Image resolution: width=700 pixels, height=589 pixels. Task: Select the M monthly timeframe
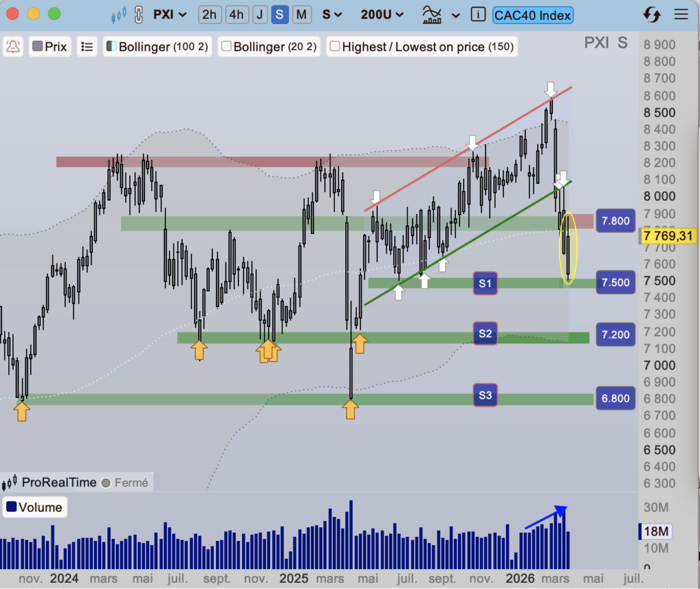pyautogui.click(x=301, y=14)
